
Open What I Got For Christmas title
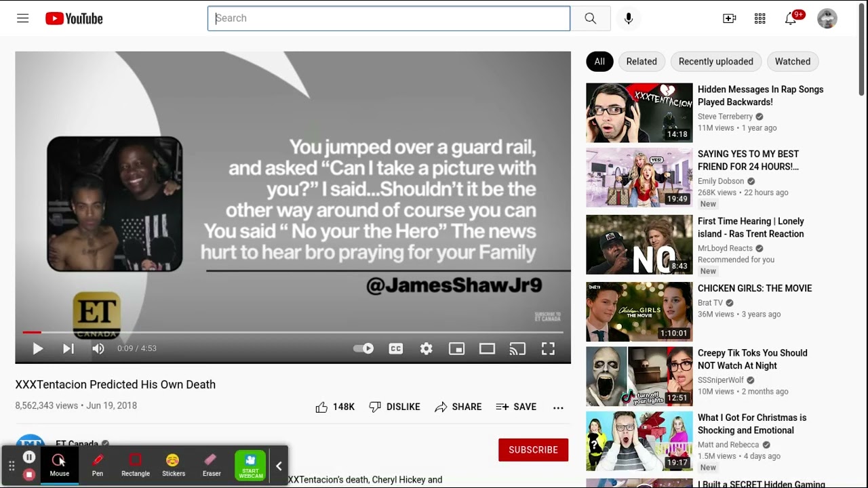(x=752, y=424)
